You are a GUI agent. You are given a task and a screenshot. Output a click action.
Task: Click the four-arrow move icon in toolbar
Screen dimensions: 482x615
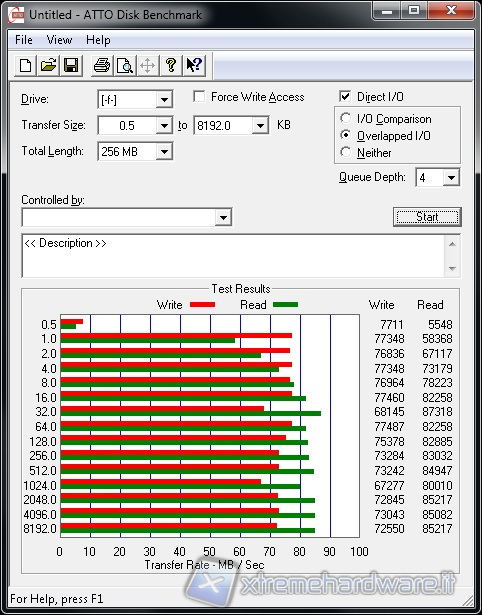(147, 65)
